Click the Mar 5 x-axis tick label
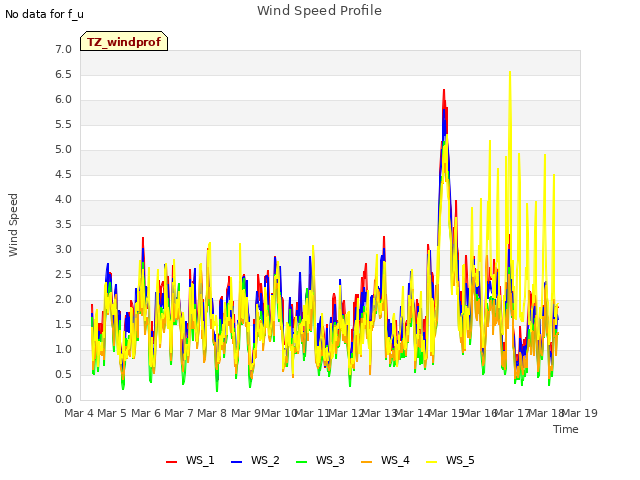 [112, 413]
